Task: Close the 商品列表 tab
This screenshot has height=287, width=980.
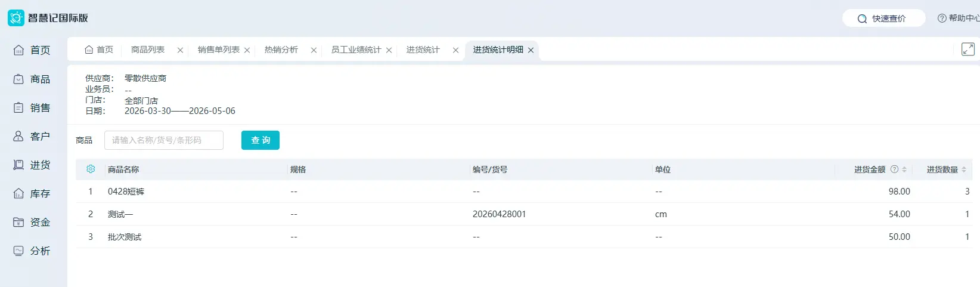Action: (180, 50)
